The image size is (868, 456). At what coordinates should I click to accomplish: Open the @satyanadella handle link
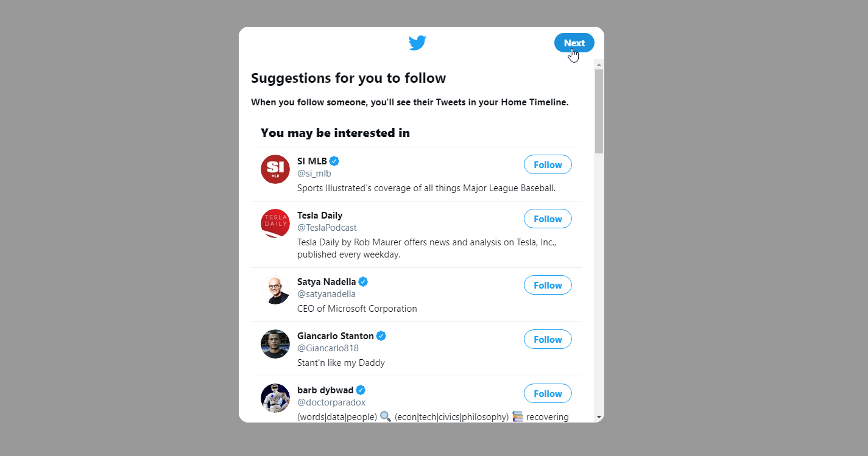pos(326,294)
